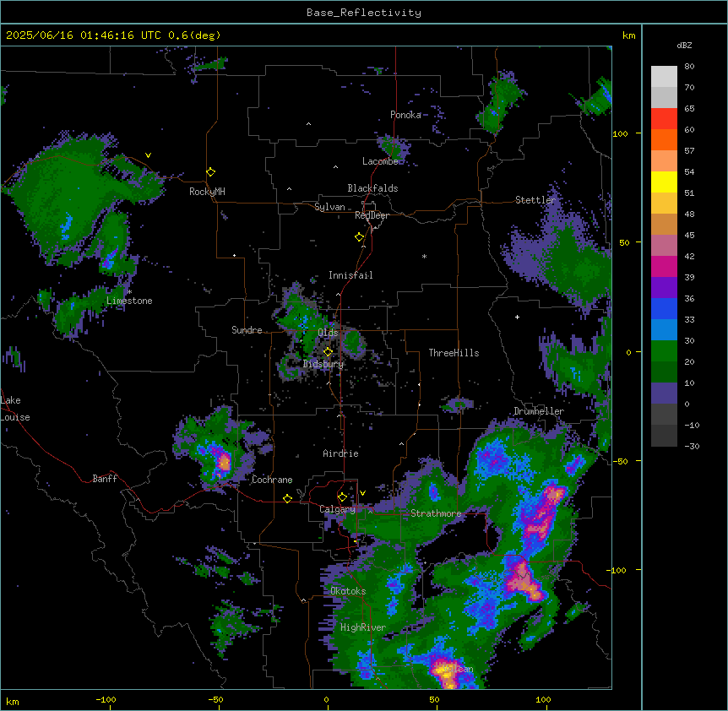Click the Stettler city label
Image resolution: width=728 pixels, height=711 pixels.
coord(535,200)
